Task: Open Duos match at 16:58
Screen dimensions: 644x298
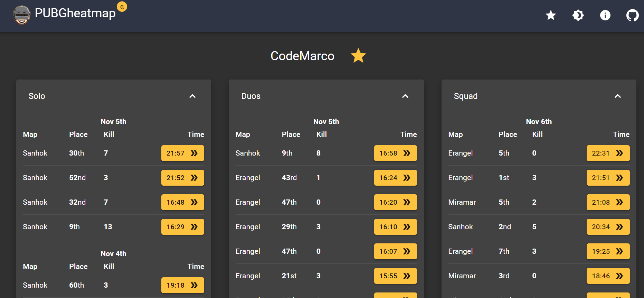Action: click(x=396, y=153)
